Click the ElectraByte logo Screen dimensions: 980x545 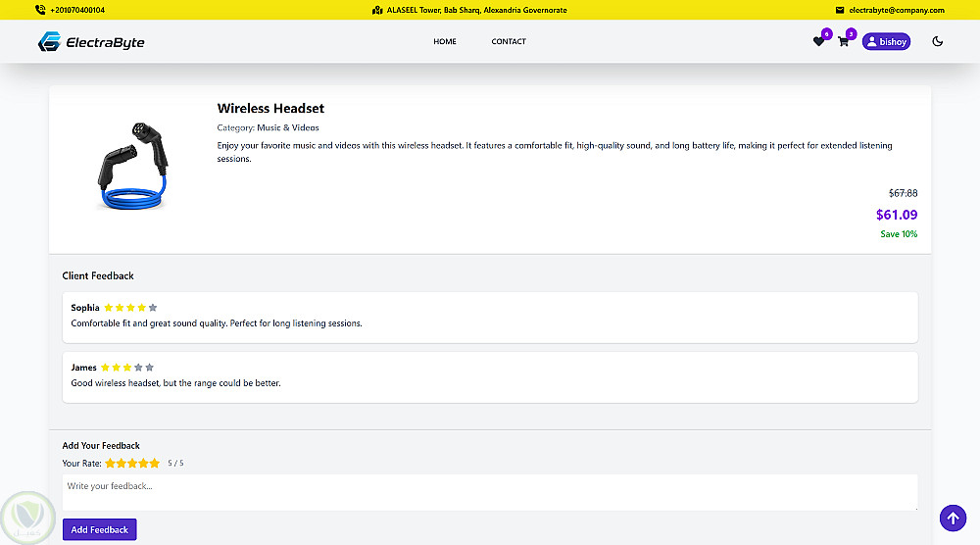click(91, 42)
